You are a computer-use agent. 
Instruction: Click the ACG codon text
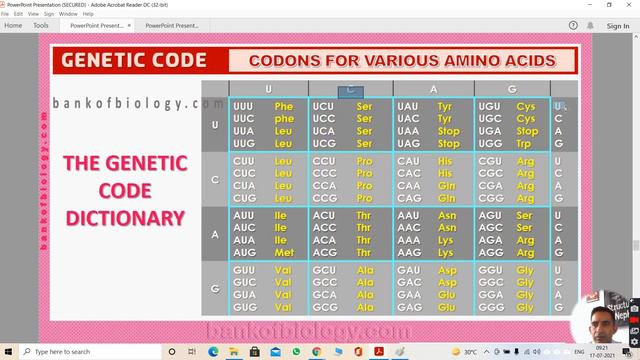click(x=325, y=253)
